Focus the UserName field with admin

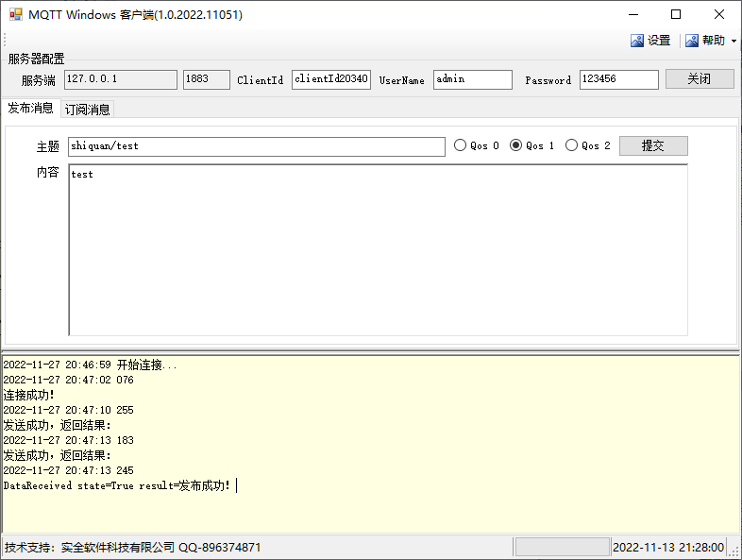click(x=473, y=79)
